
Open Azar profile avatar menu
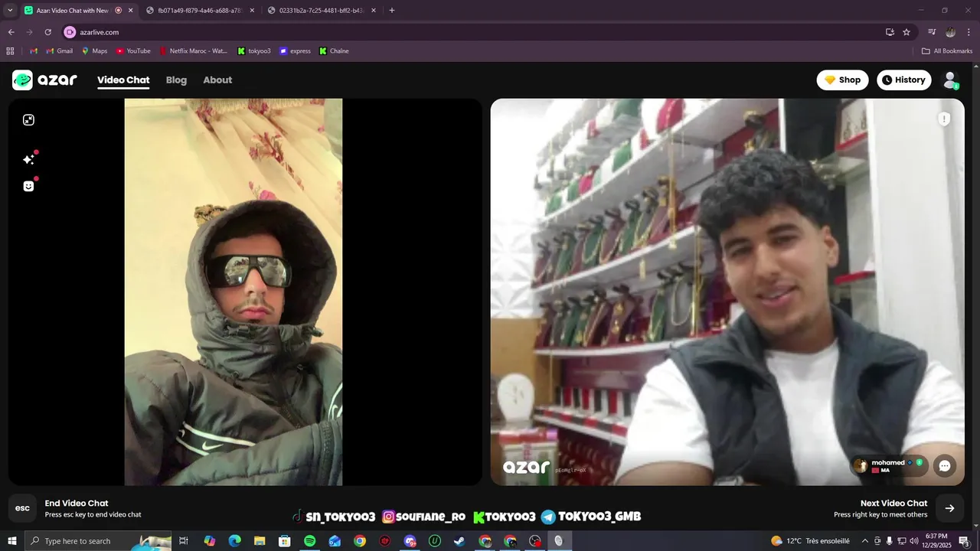(x=950, y=80)
